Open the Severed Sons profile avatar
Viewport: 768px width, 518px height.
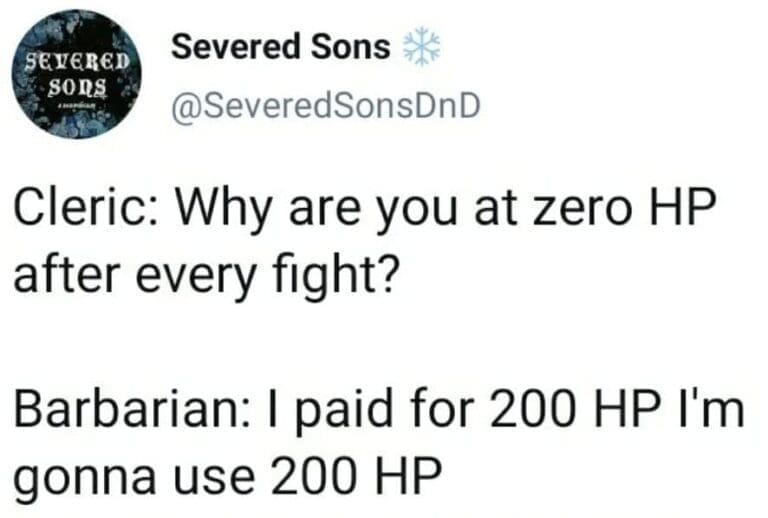click(x=77, y=74)
